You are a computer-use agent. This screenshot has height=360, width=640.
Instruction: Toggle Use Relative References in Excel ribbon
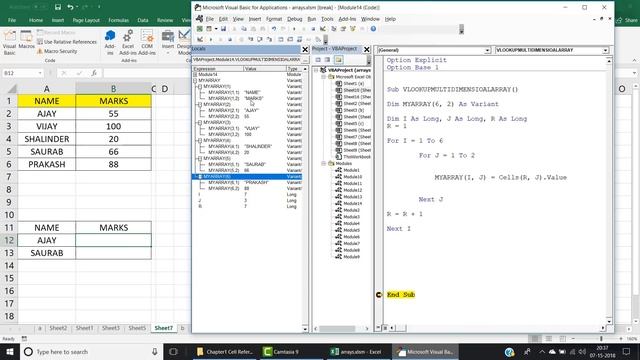tap(67, 42)
